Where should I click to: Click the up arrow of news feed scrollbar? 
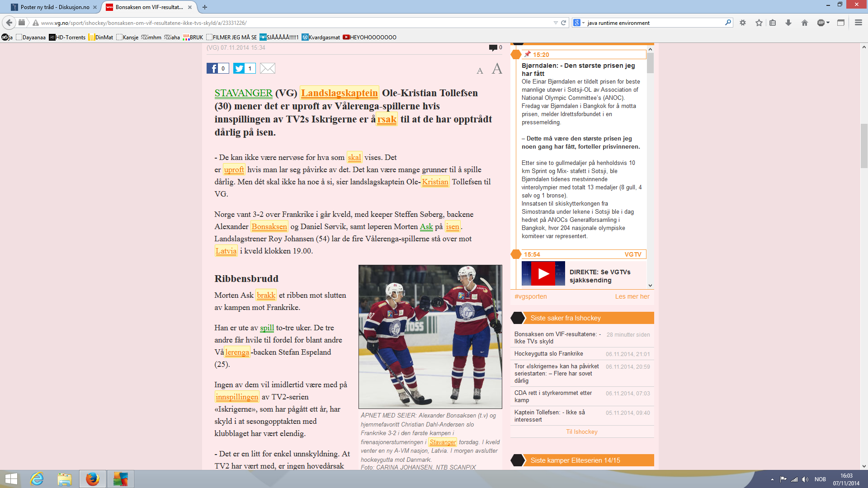point(650,49)
